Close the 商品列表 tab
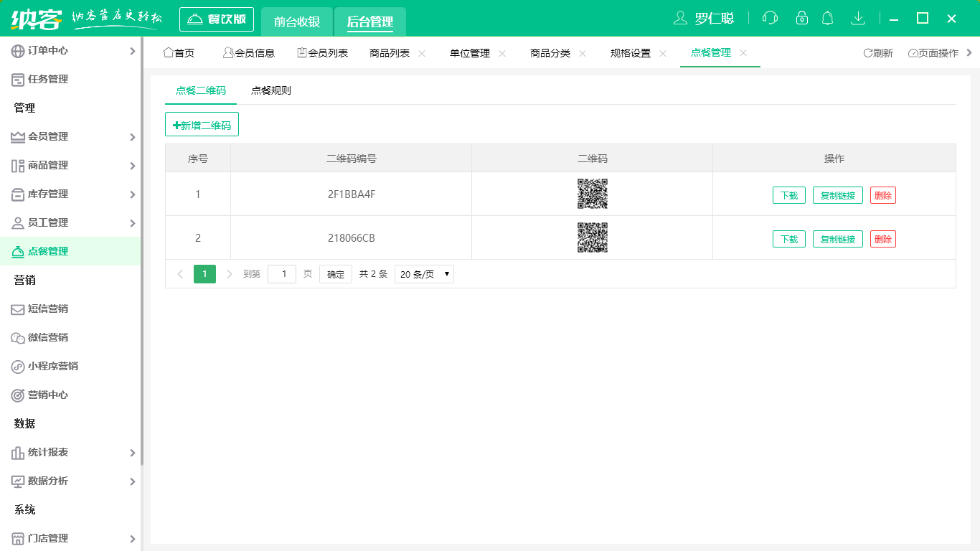Screen dimensions: 980x551 [x=422, y=53]
